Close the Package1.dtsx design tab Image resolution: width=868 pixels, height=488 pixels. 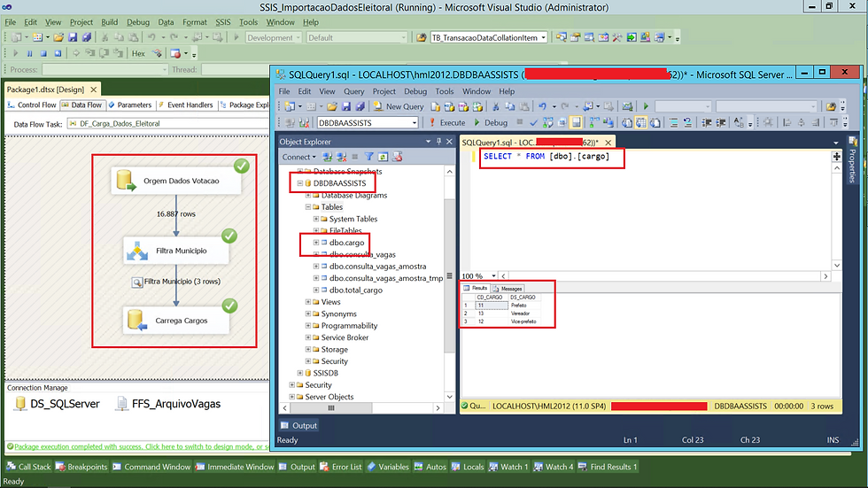click(94, 89)
